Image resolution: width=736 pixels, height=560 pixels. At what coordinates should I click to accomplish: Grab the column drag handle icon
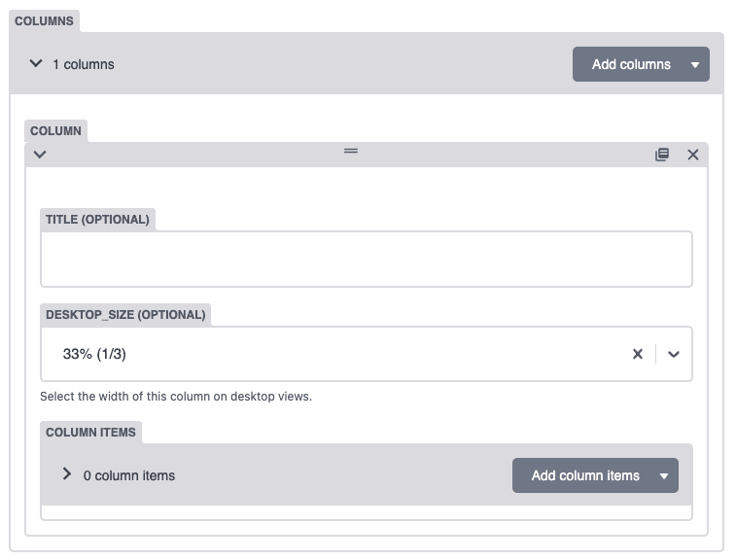tap(351, 151)
